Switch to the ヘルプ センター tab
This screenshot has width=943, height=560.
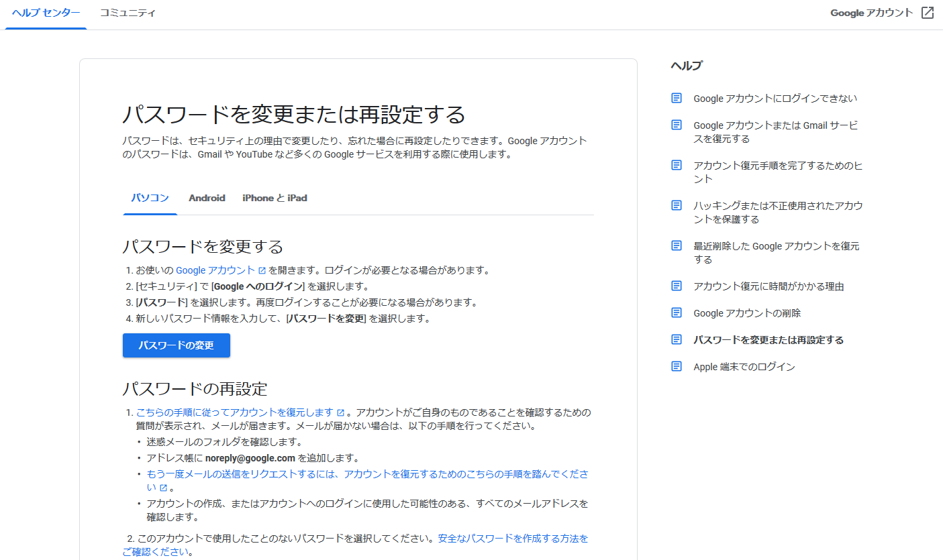click(46, 13)
